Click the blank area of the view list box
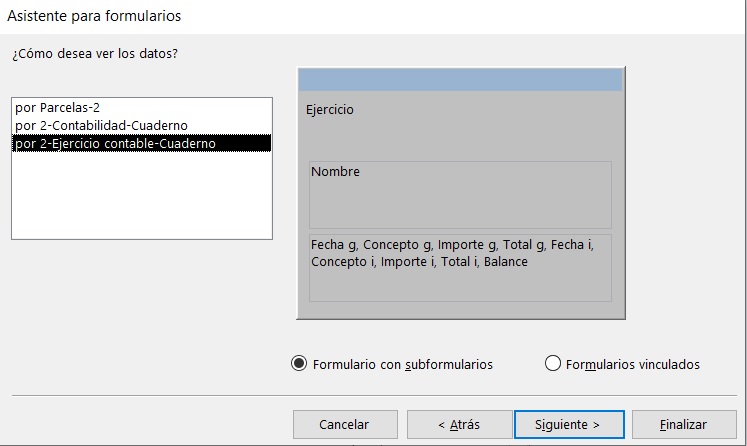The image size is (747, 446). point(141,195)
